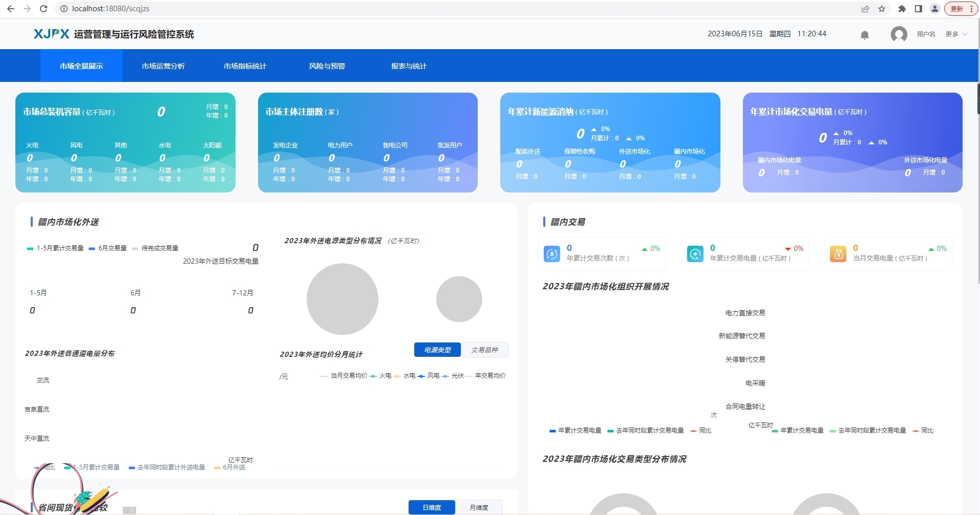Image resolution: width=980 pixels, height=515 pixels.
Task: Bookmark the page with the star icon
Action: tap(882, 9)
